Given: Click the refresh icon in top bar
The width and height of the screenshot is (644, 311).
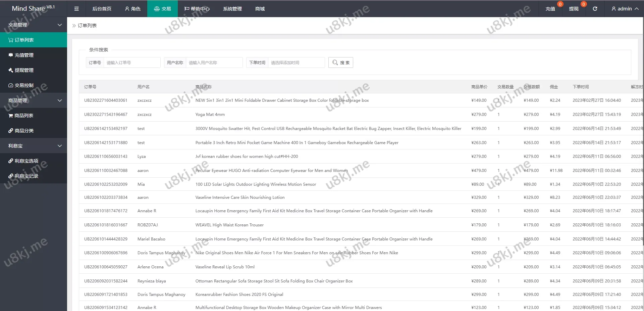Looking at the screenshot, I should 595,9.
